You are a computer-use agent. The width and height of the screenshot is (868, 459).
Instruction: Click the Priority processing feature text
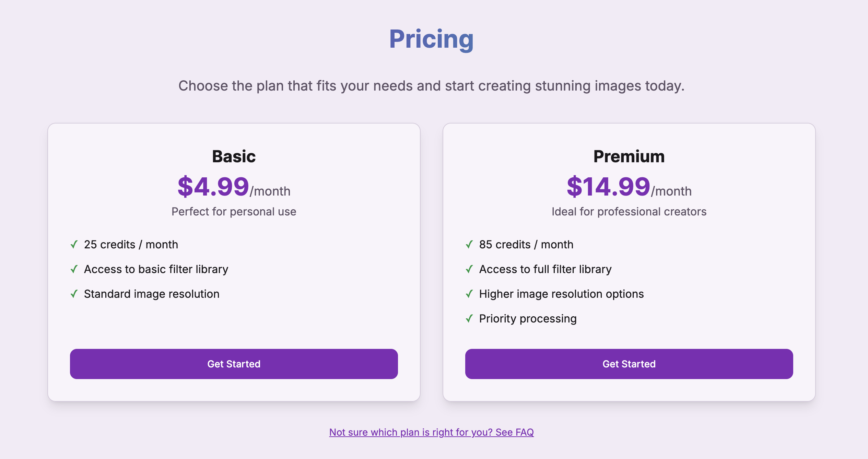(528, 319)
